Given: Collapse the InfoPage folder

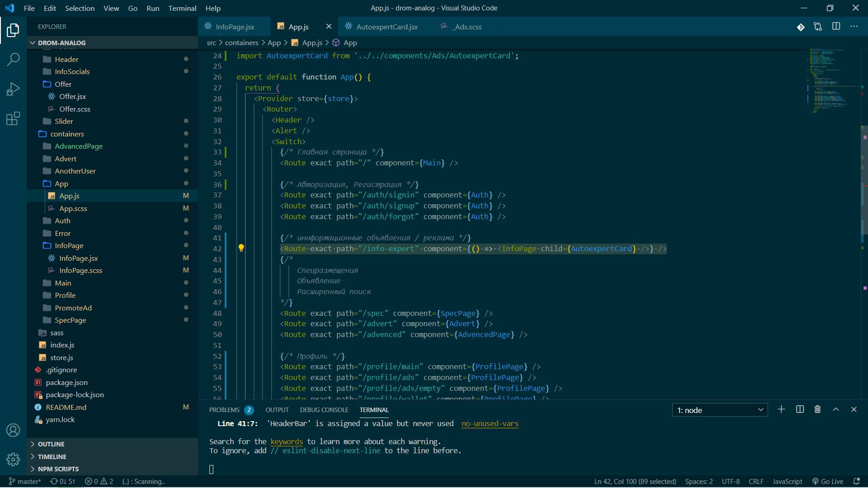Looking at the screenshot, I should 112,245.
